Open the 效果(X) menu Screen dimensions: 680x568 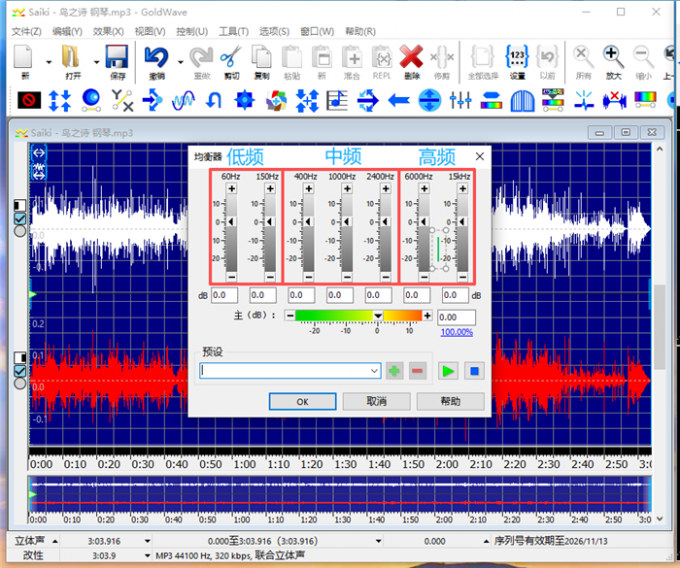[108, 31]
